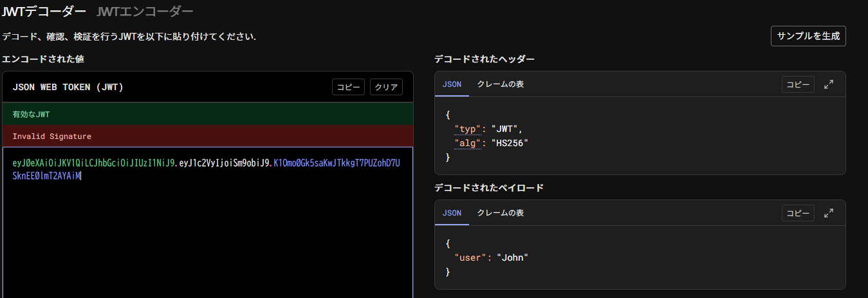The width and height of the screenshot is (868, 298).
Task: Click the "HS256" value in header
Action: click(x=510, y=143)
